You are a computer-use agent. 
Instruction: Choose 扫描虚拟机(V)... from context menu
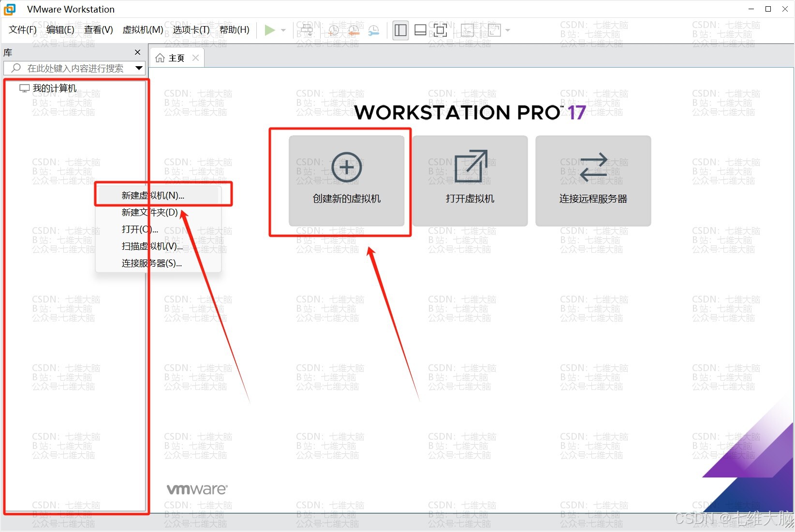pos(158,246)
